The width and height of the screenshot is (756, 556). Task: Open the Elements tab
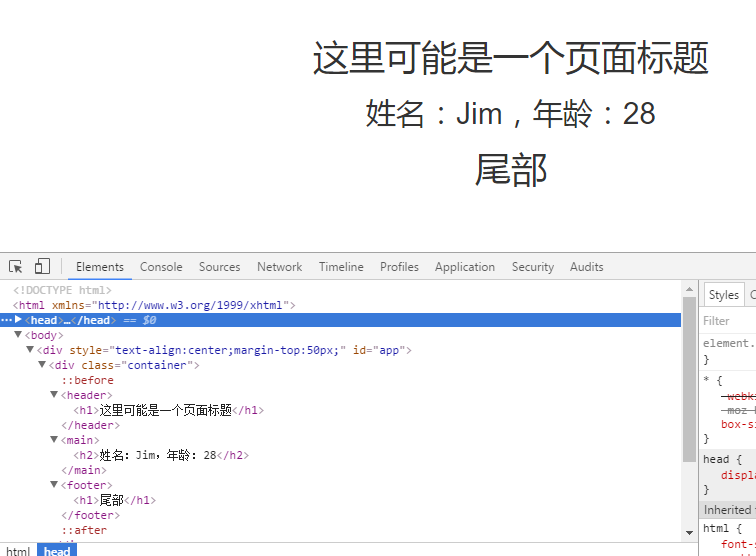click(x=100, y=267)
